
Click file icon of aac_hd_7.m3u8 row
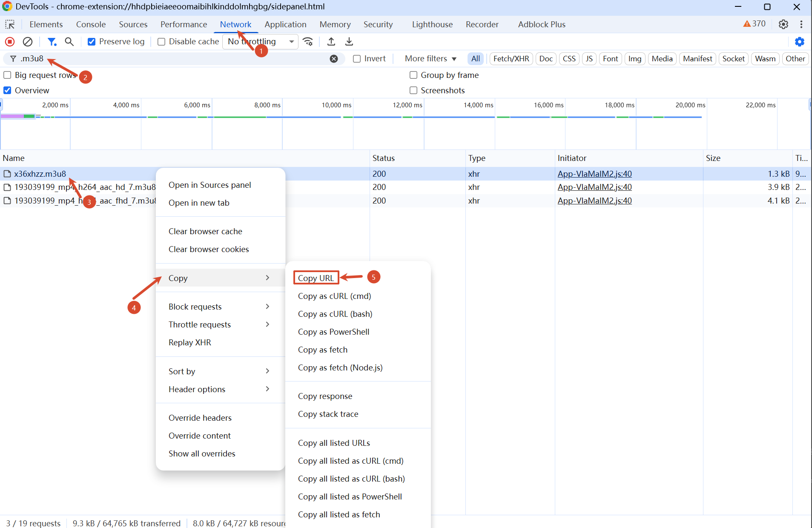point(7,187)
